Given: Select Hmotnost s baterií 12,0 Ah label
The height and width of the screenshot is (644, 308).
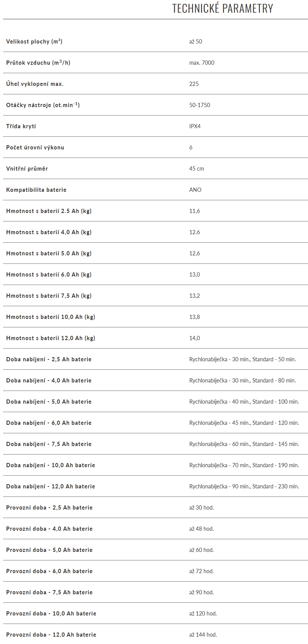Looking at the screenshot, I should pyautogui.click(x=50, y=338).
